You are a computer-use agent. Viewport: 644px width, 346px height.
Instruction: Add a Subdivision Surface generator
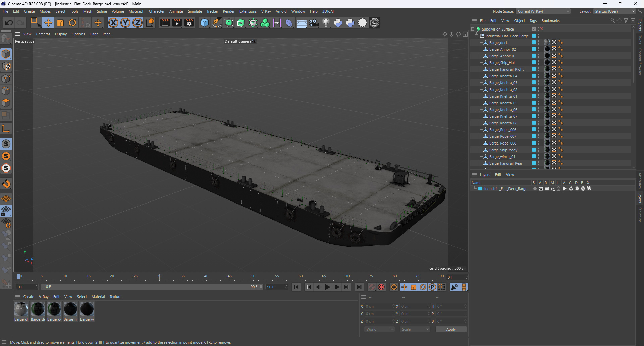(229, 23)
